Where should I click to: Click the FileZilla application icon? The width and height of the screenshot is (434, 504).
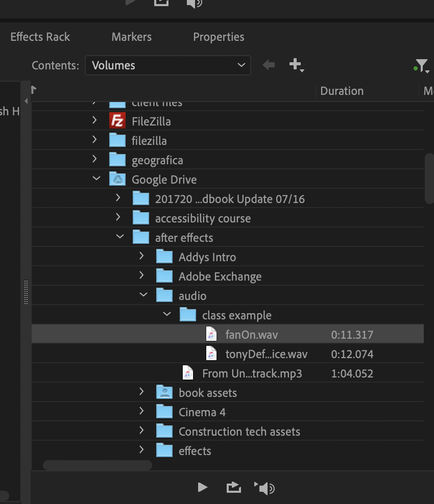coord(117,121)
